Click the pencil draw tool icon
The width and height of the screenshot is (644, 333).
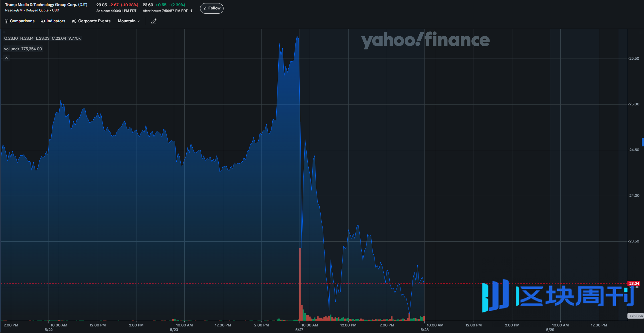click(x=154, y=21)
